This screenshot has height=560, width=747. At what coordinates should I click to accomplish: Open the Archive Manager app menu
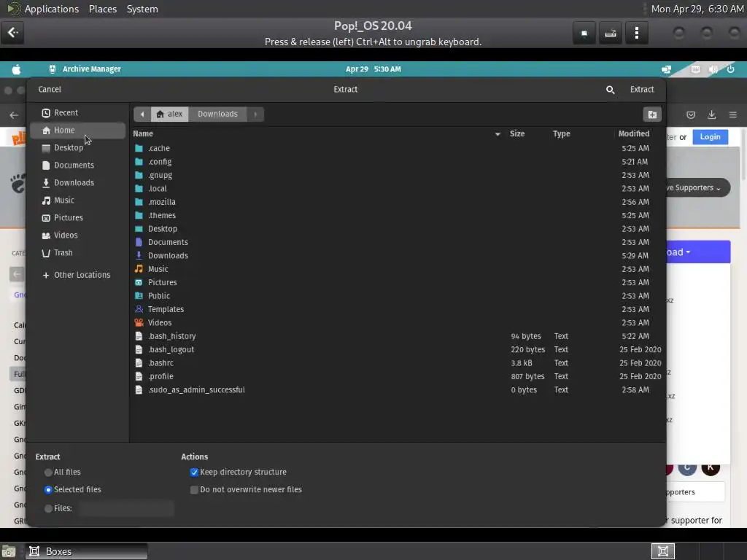[x=85, y=69]
